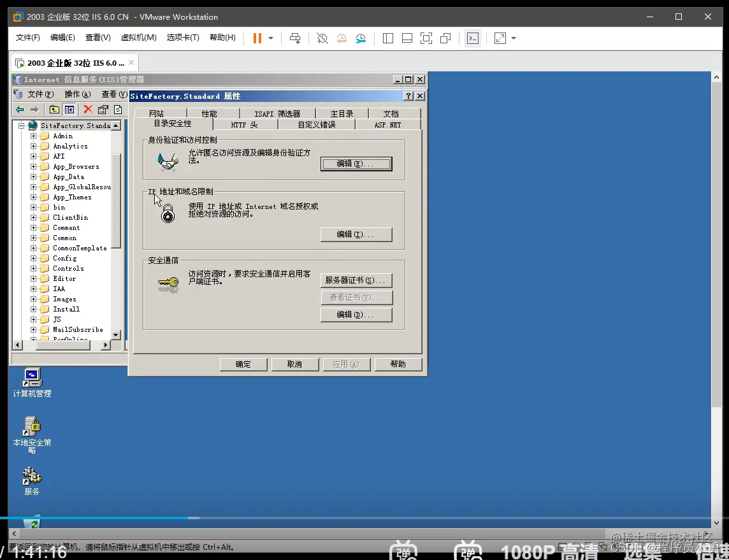729x560 pixels.
Task: Open the VMware 帮助(H) menu
Action: point(222,38)
